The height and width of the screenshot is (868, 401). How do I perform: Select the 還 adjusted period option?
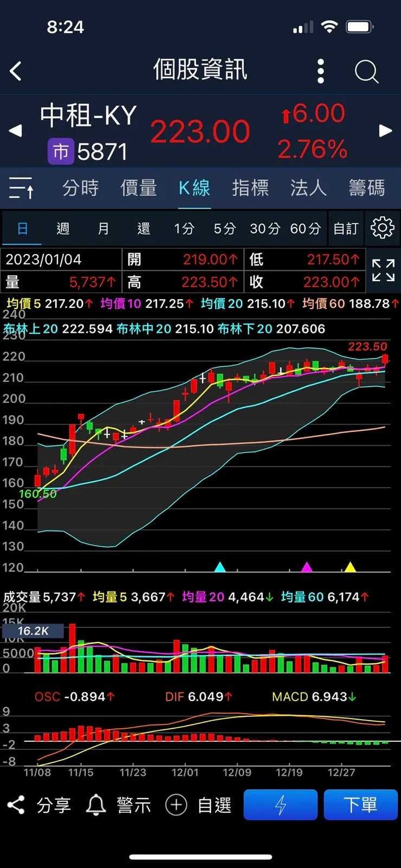(144, 228)
